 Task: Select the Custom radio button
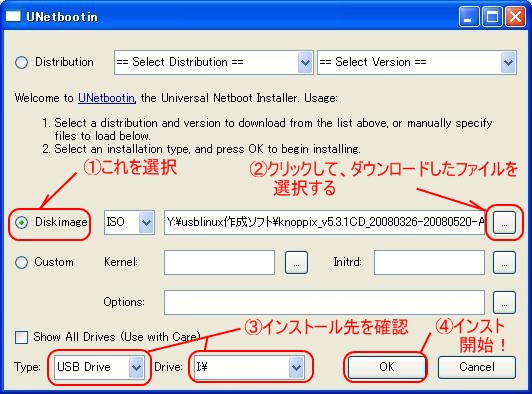pyautogui.click(x=22, y=262)
